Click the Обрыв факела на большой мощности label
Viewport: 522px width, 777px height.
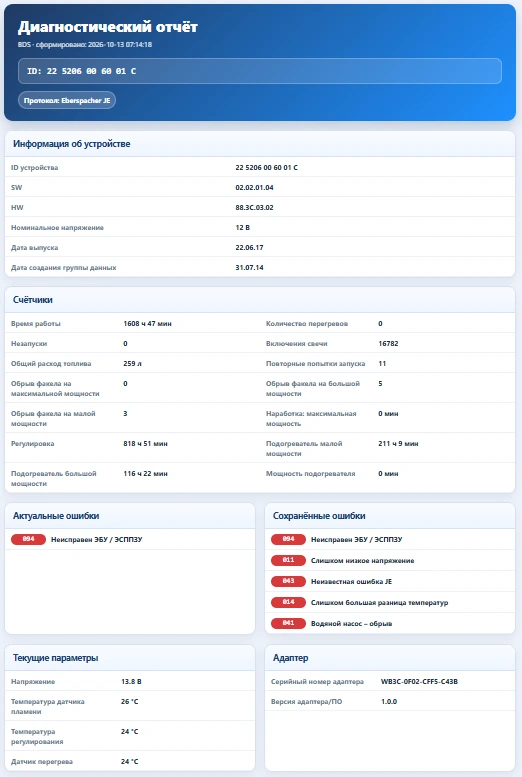click(313, 388)
